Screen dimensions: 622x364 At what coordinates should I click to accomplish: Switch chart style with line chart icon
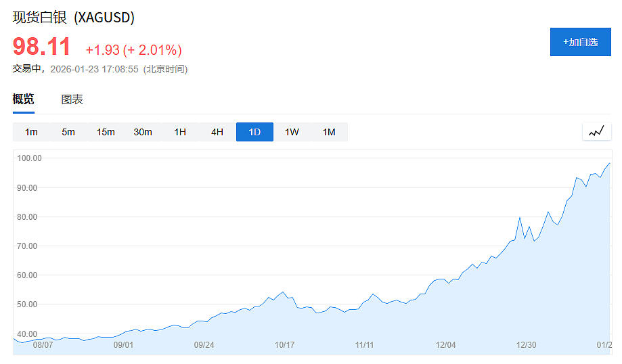point(596,131)
